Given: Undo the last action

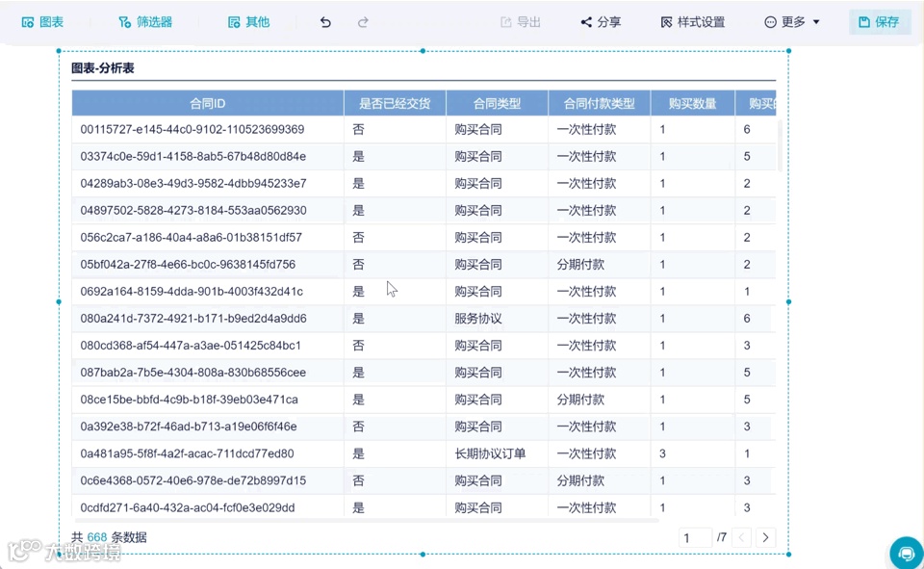Looking at the screenshot, I should coord(326,21).
